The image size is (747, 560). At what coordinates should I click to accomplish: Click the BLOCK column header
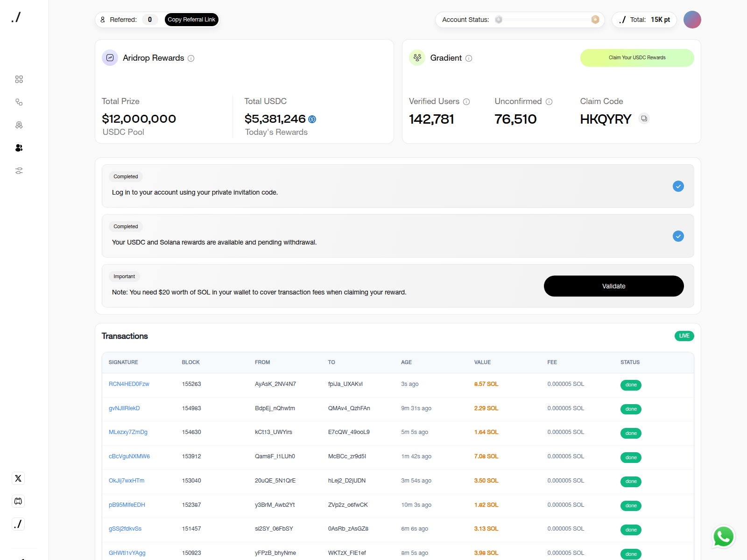190,362
